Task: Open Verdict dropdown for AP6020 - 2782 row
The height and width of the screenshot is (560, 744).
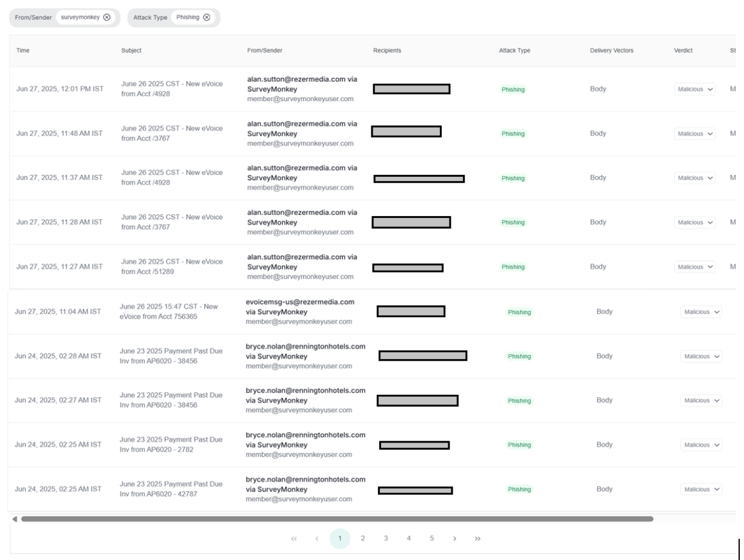Action: (x=702, y=445)
